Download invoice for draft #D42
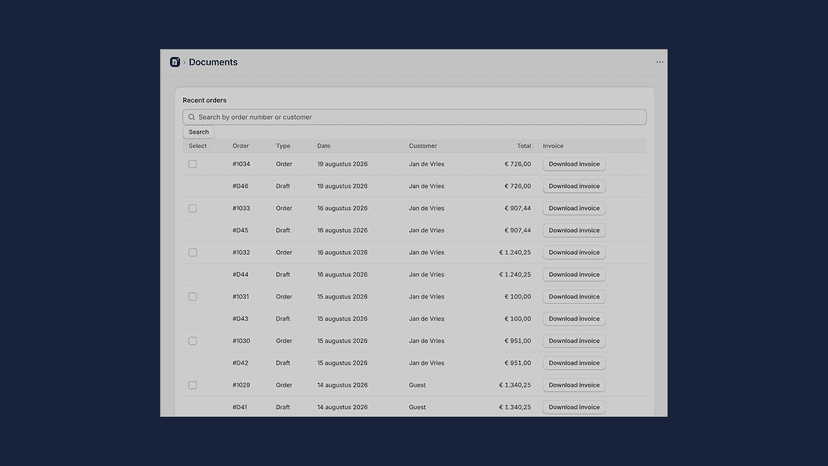The image size is (828, 466). [574, 364]
